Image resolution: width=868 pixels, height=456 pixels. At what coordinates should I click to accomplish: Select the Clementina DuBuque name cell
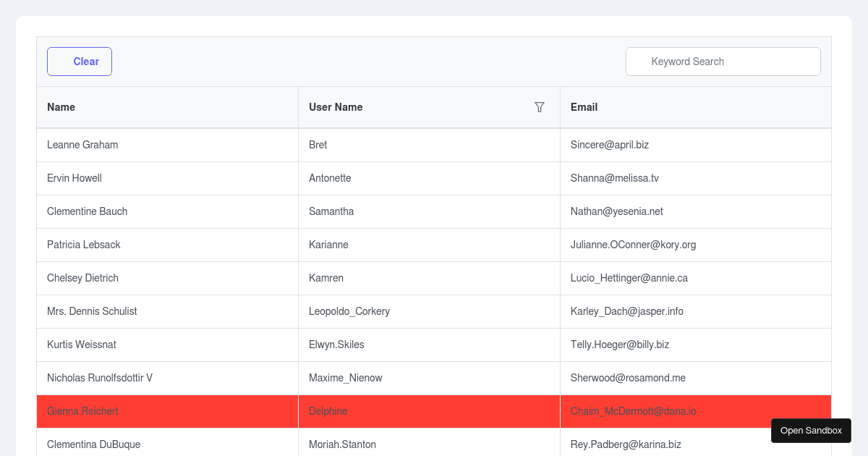point(93,444)
